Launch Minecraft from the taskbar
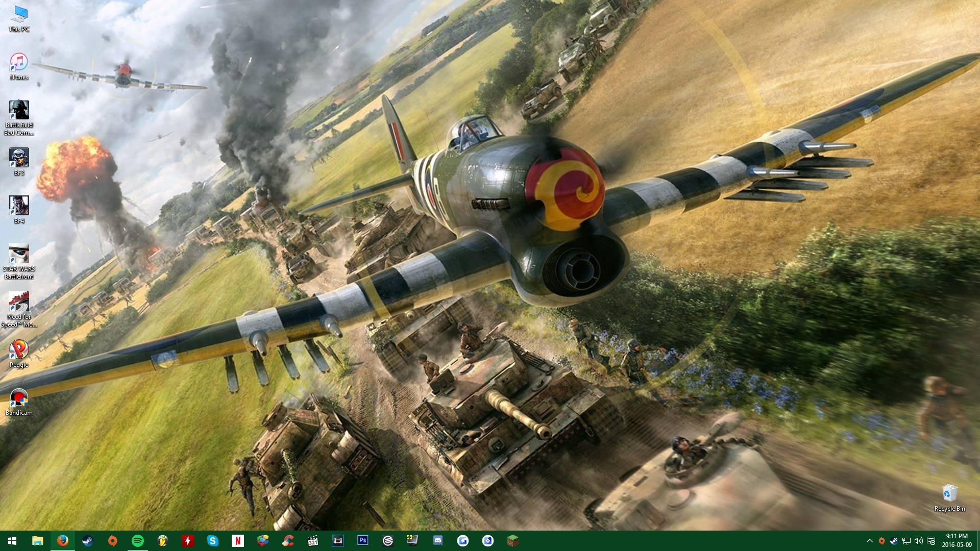 [x=513, y=541]
